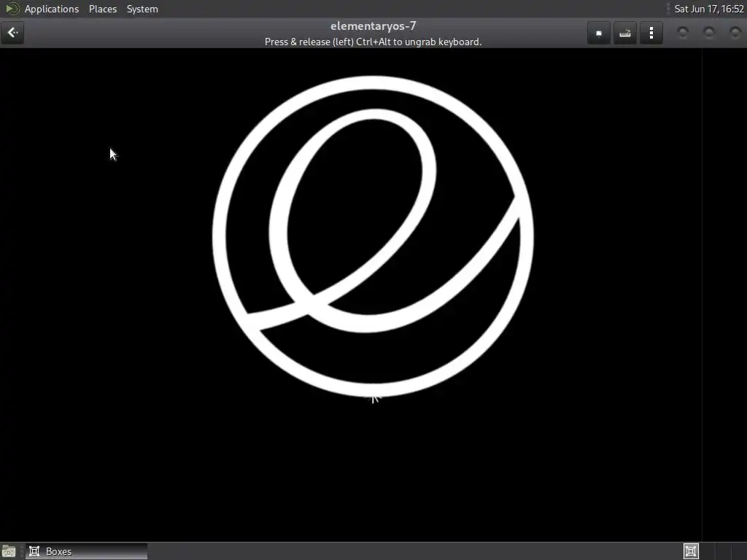Maximize the Boxes window
Screen dimensions: 747x560
[709, 32]
